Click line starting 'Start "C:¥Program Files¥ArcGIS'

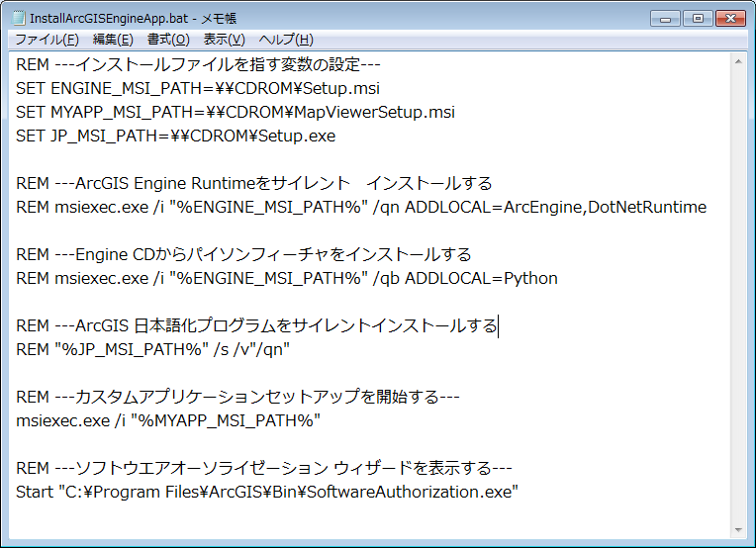pyautogui.click(x=267, y=492)
